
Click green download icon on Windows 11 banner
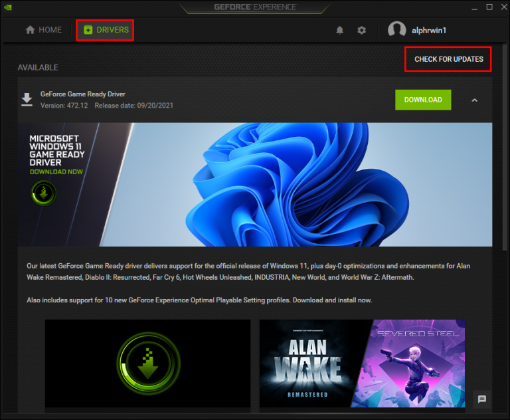coord(44,193)
